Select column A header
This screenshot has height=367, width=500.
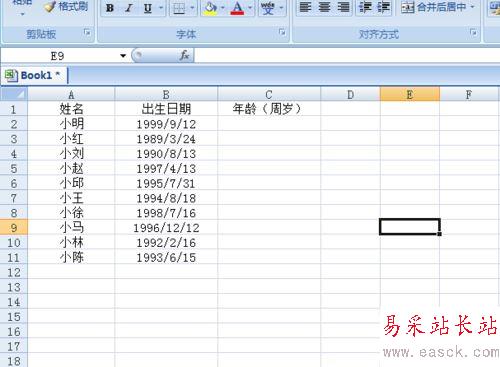[71, 95]
